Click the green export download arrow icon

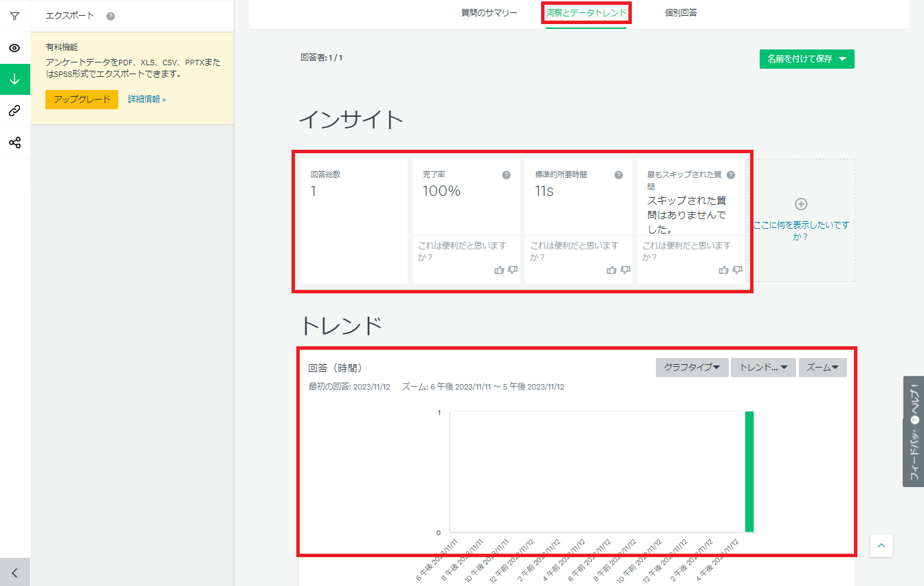coord(14,80)
